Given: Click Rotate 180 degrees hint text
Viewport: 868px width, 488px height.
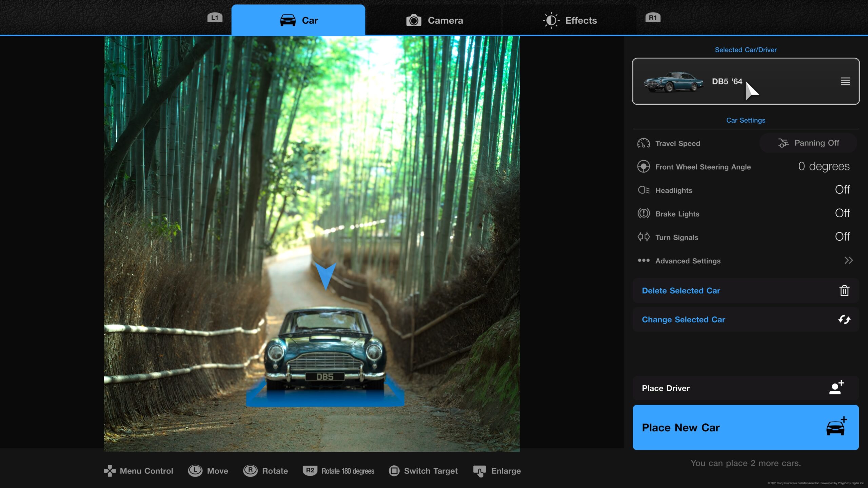Looking at the screenshot, I should [348, 471].
